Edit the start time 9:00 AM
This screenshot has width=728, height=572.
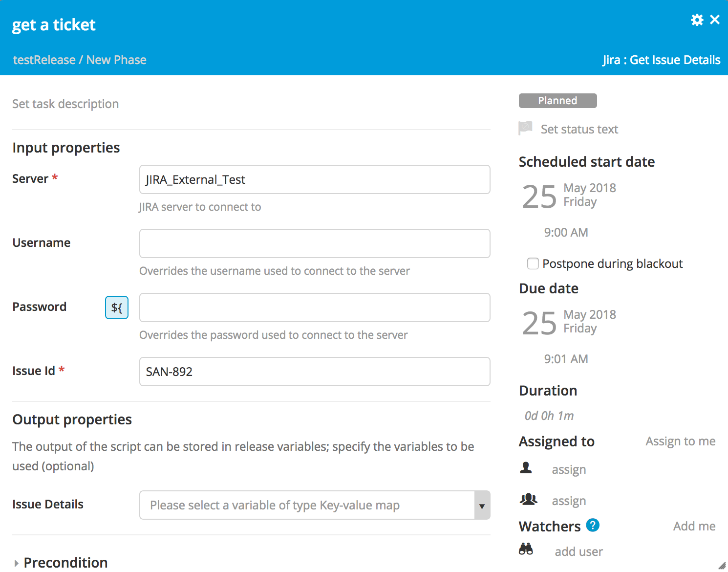[566, 232]
